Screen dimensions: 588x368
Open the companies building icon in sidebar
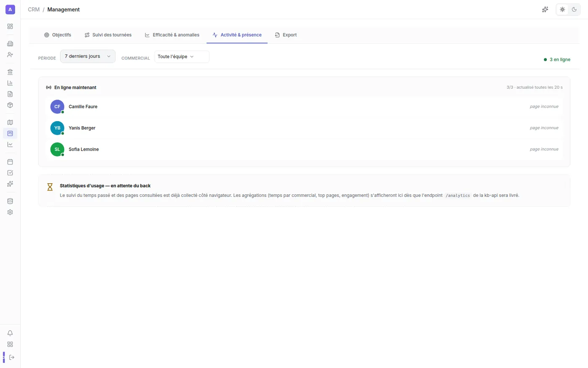pos(10,44)
